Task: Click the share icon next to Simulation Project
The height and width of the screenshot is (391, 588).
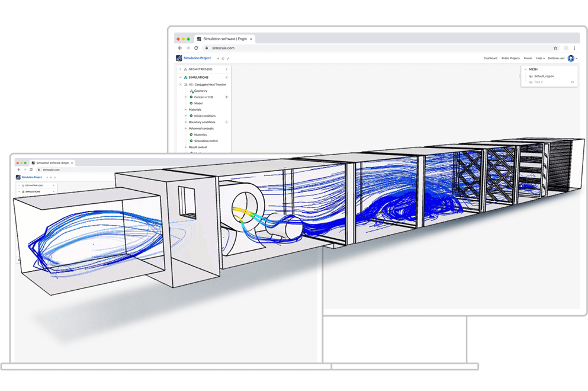Action: pos(219,58)
